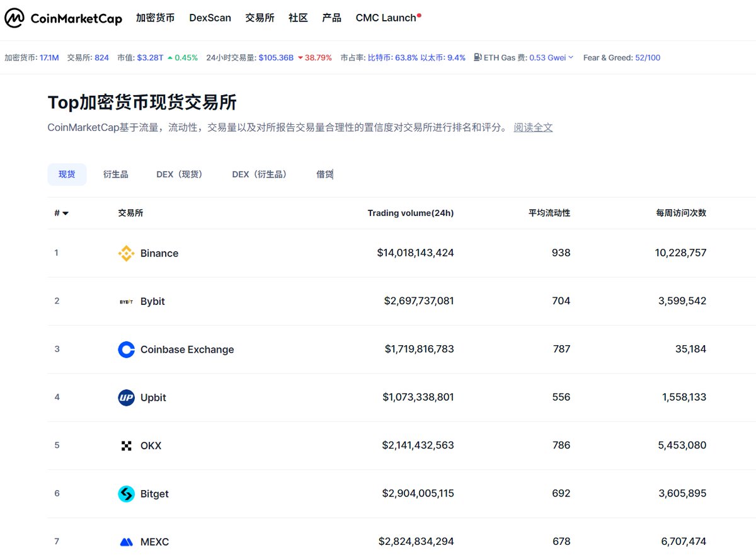756x560 pixels.
Task: Click the 以太币: 9.4% dominance link
Action: (x=443, y=57)
